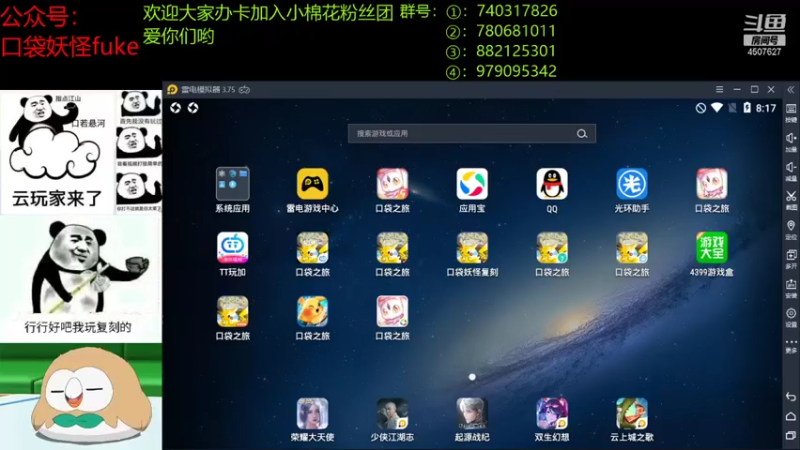Take a screenshot with 截图 scissors
The image size is (800, 450).
[791, 201]
